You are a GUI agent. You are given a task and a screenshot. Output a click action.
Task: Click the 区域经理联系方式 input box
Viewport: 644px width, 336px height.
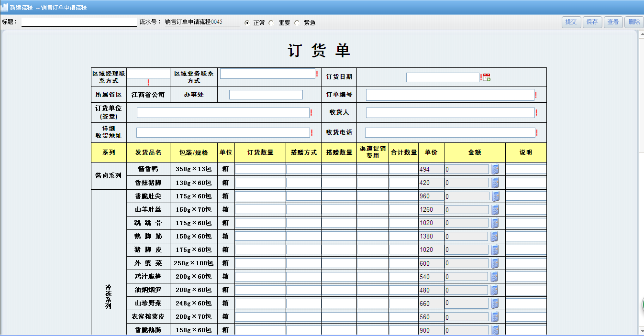point(148,74)
